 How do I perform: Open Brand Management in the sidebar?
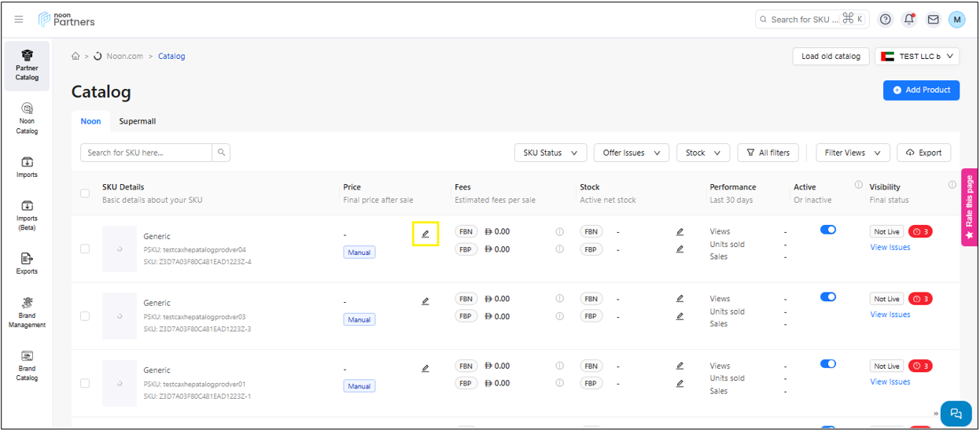tap(27, 311)
